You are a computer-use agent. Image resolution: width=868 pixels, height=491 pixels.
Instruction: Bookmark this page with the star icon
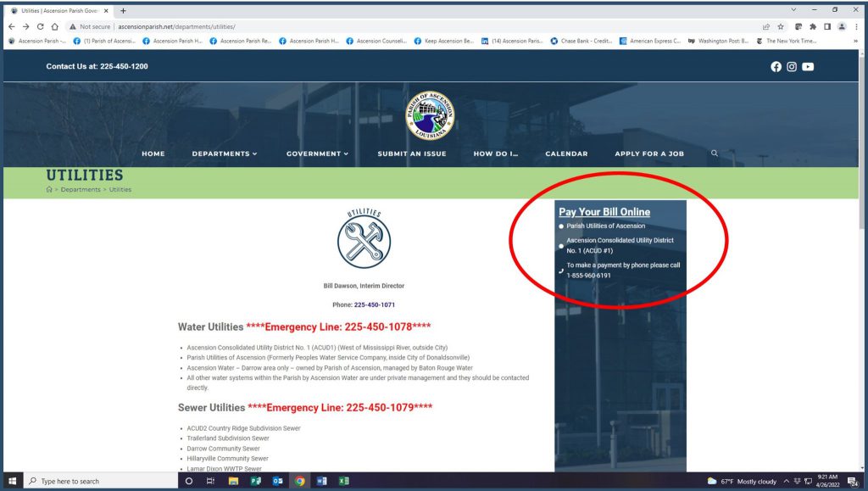point(781,26)
